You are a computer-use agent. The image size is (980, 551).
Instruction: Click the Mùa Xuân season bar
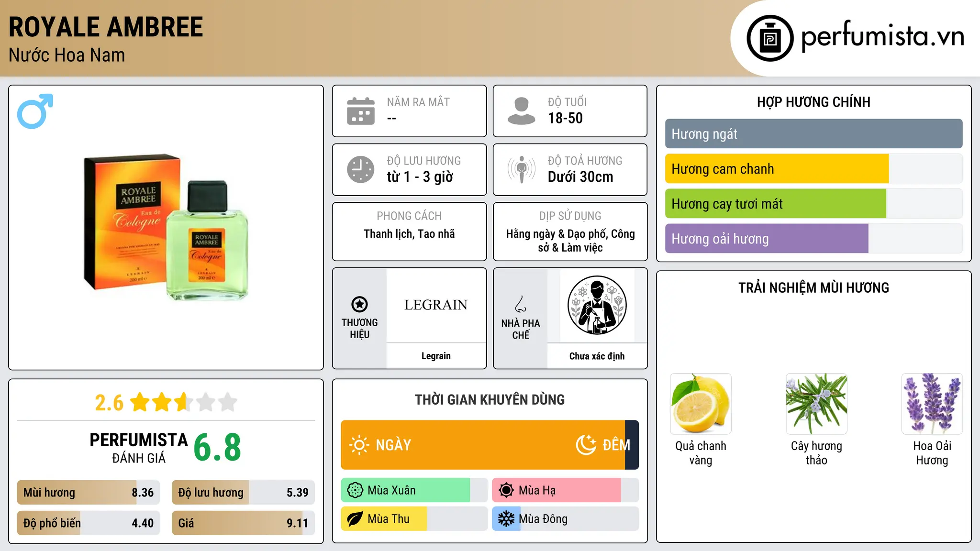click(x=414, y=490)
